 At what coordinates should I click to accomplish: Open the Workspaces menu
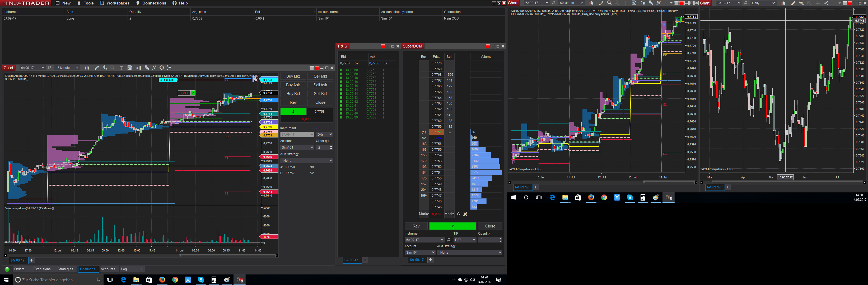click(115, 3)
